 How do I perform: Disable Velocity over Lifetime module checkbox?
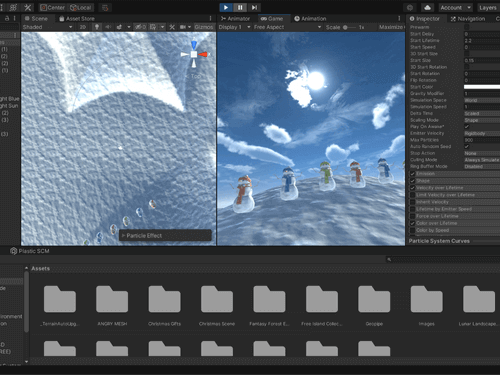pos(413,188)
